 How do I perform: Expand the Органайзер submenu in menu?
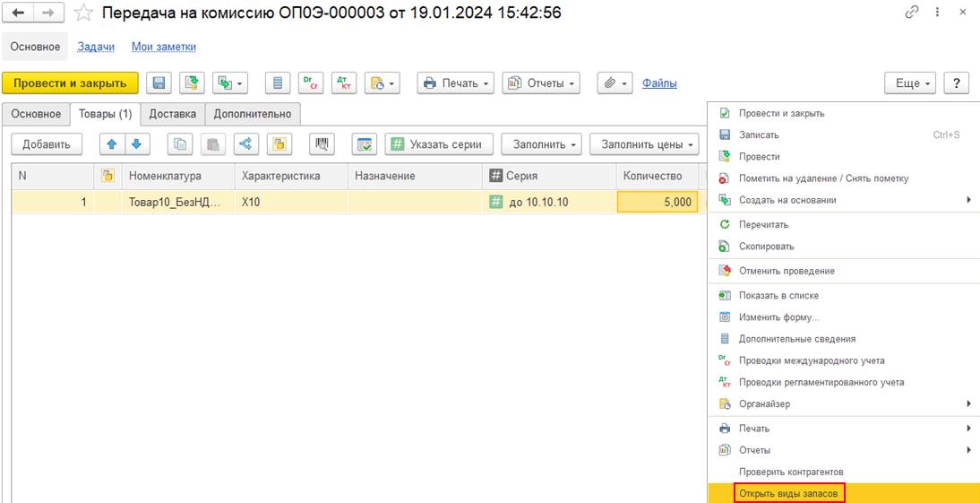[843, 404]
